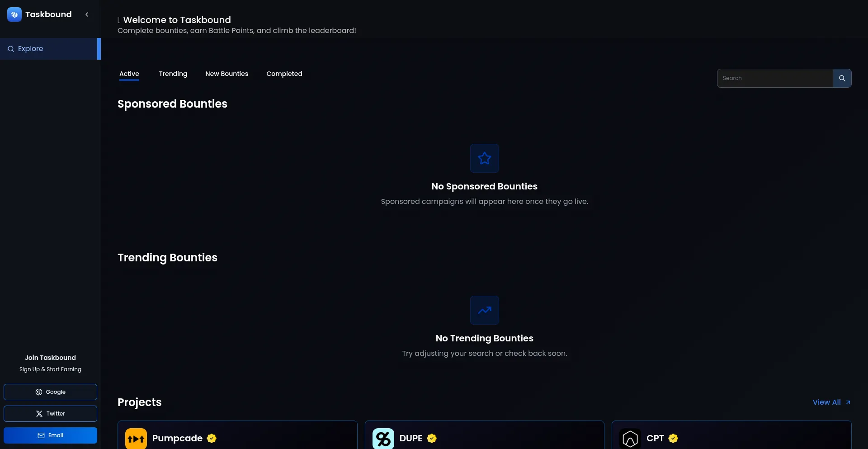This screenshot has width=868, height=449.
Task: Click the Taskbound logo icon
Action: (14, 14)
